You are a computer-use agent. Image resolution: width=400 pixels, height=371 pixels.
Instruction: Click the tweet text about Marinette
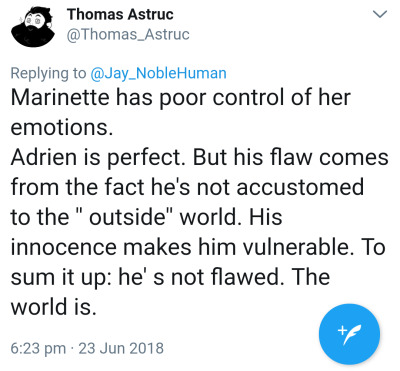pyautogui.click(x=180, y=112)
